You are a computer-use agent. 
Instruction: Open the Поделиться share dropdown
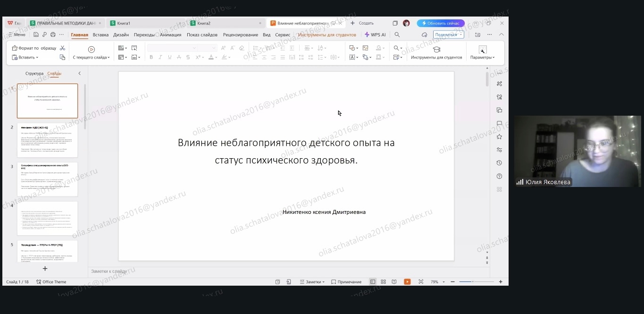[x=448, y=34]
